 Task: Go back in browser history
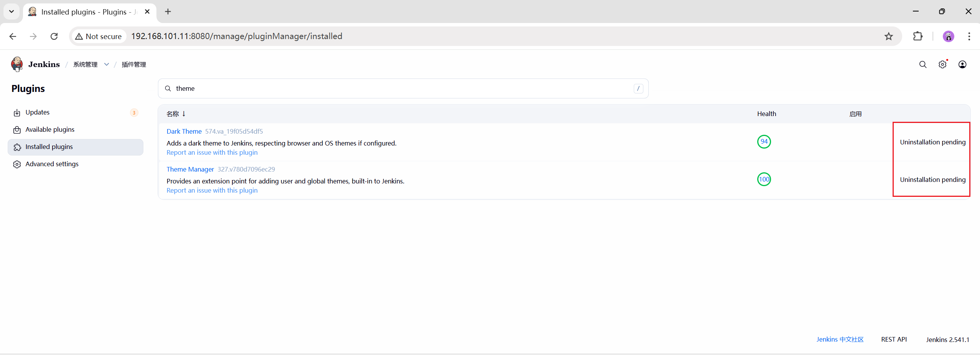pyautogui.click(x=13, y=36)
